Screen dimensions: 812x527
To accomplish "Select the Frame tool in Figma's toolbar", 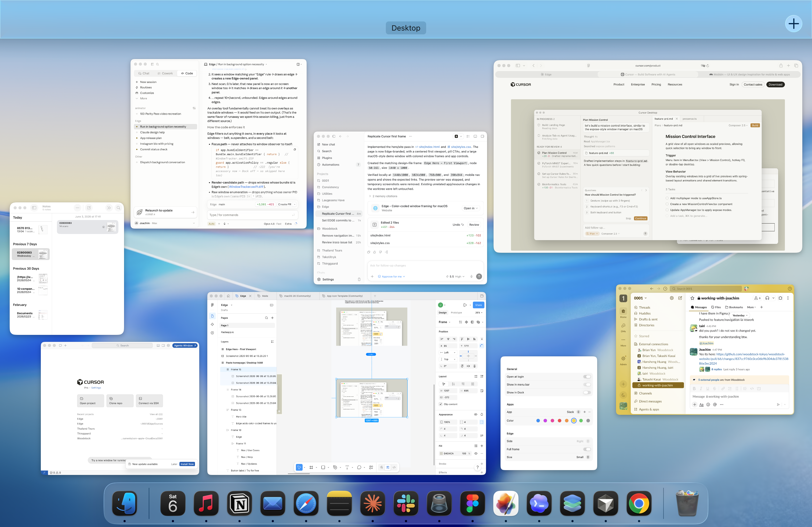I will click(x=311, y=467).
